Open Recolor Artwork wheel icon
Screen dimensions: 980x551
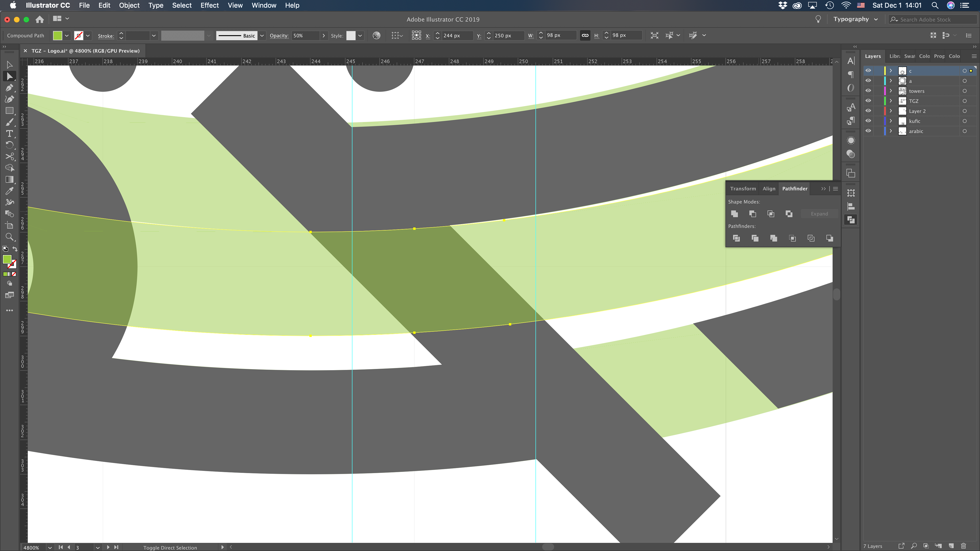click(376, 35)
